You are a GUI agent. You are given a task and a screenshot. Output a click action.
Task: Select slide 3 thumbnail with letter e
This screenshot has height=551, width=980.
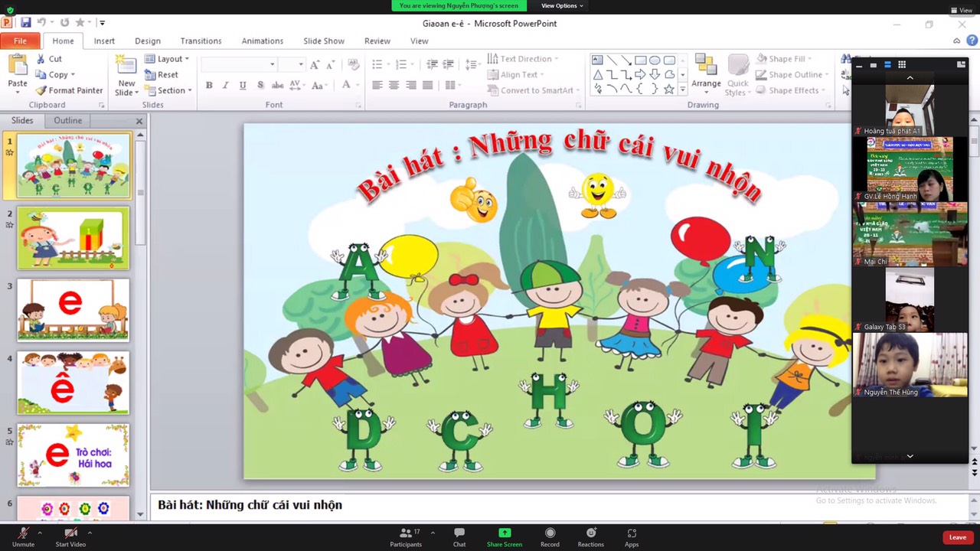(73, 310)
